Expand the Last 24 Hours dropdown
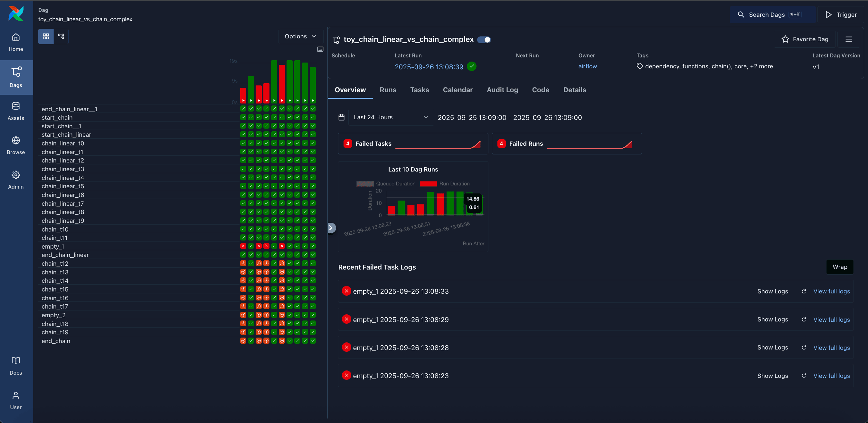Image resolution: width=868 pixels, height=423 pixels. coord(391,117)
